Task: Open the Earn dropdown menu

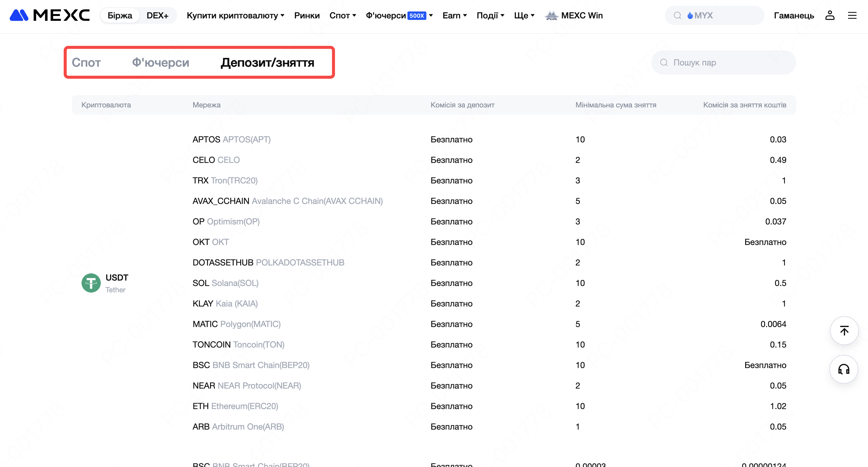Action: [454, 15]
